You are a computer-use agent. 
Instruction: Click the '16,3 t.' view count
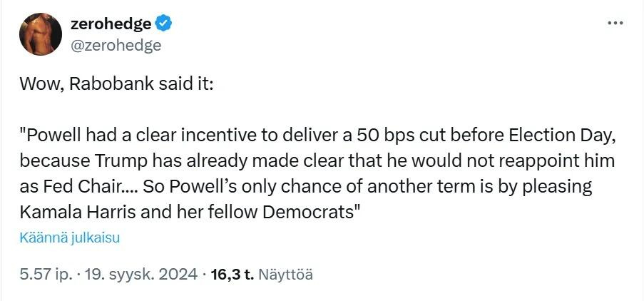click(233, 274)
